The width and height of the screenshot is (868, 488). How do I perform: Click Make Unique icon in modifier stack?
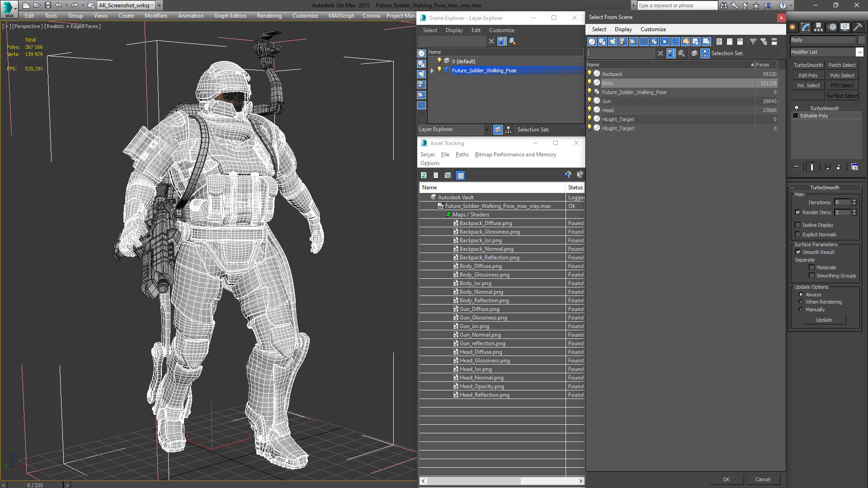coord(828,167)
